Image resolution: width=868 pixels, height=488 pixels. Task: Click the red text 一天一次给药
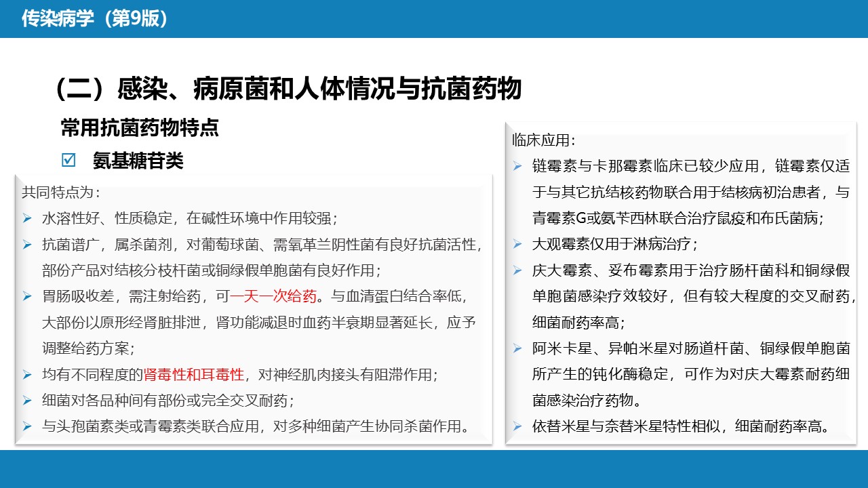coord(273,297)
